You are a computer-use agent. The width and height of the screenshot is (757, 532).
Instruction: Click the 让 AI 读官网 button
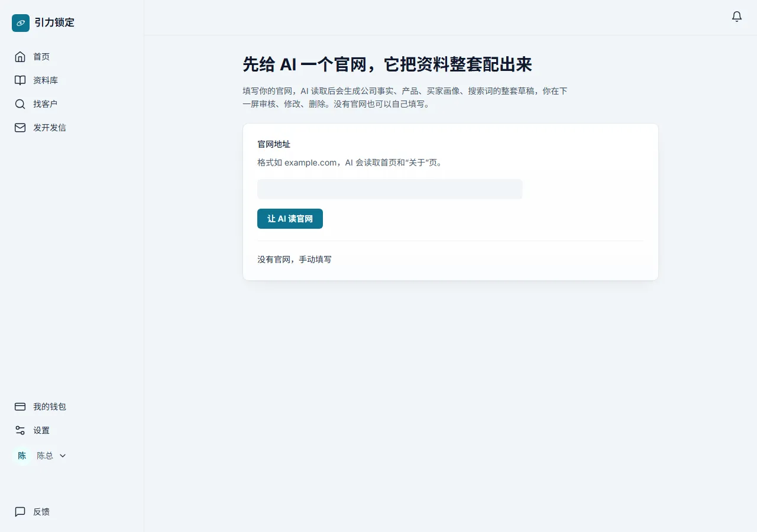[290, 219]
